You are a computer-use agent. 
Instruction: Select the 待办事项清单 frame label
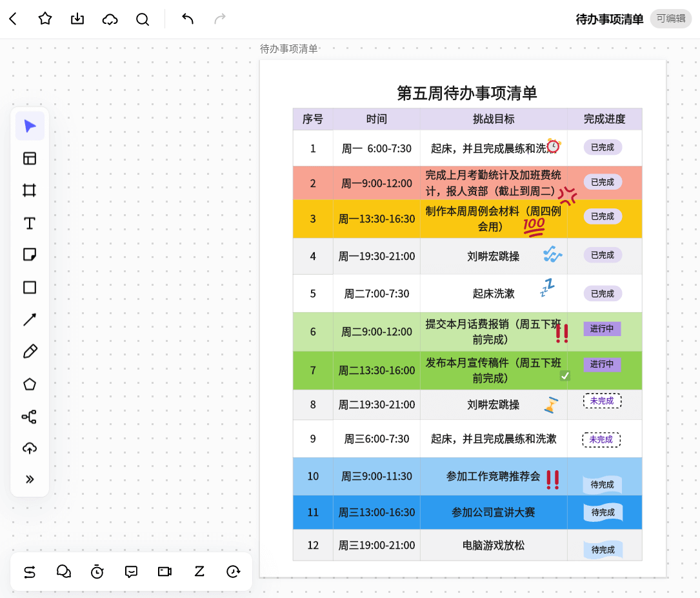[289, 48]
